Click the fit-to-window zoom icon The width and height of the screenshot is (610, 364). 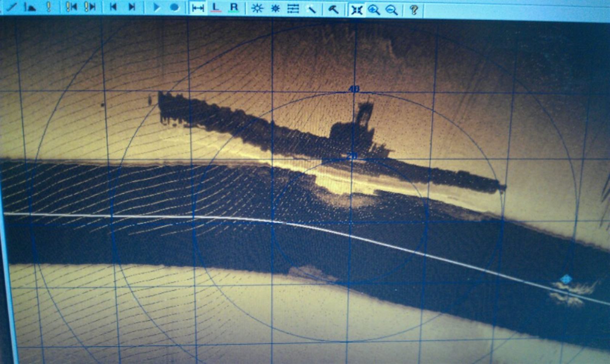point(356,10)
